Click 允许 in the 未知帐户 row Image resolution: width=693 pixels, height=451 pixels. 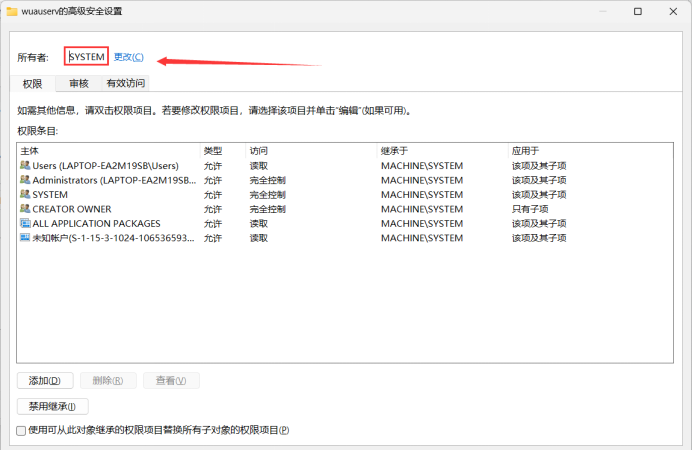point(213,238)
